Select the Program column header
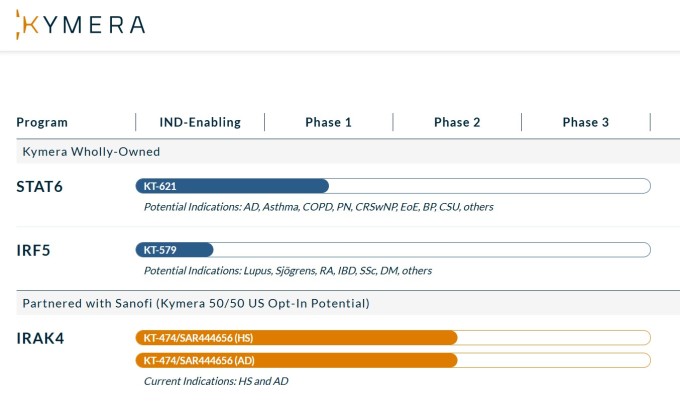Screen dimensions: 680x406 tap(42, 122)
